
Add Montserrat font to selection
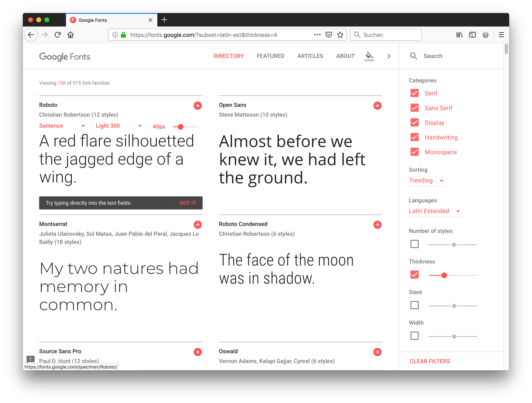click(x=198, y=225)
